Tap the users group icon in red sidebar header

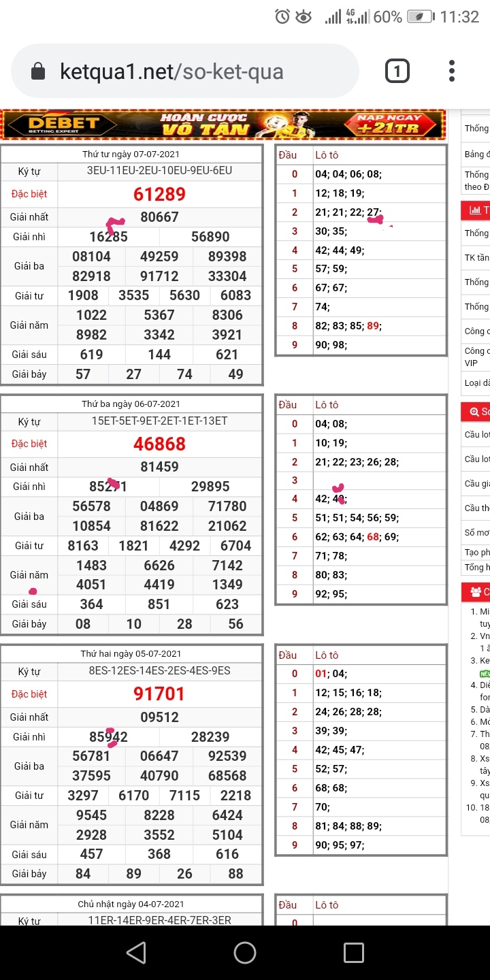[476, 591]
